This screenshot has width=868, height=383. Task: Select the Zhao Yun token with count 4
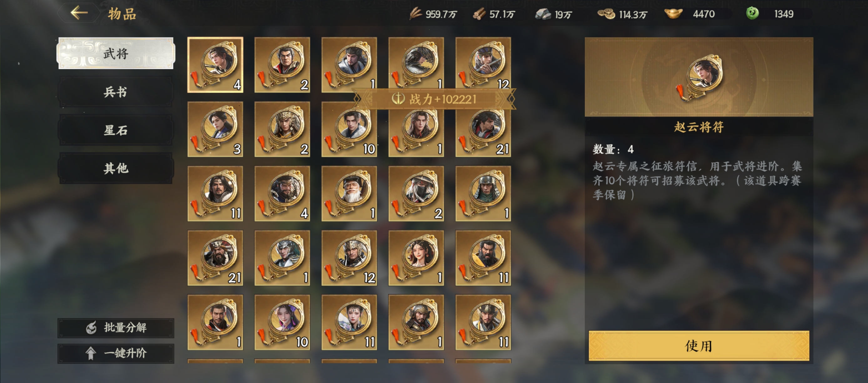coord(215,65)
